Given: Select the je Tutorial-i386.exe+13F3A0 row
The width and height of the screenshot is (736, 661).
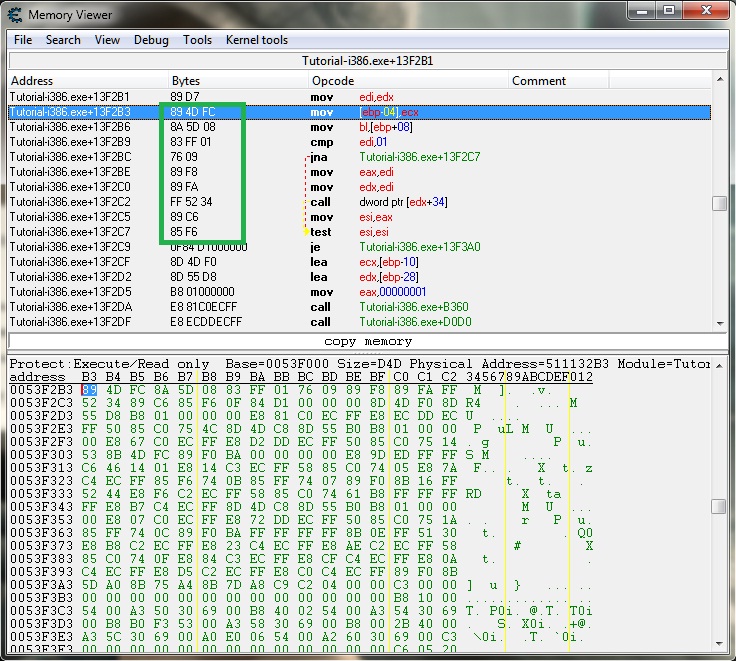Looking at the screenshot, I should pos(360,247).
